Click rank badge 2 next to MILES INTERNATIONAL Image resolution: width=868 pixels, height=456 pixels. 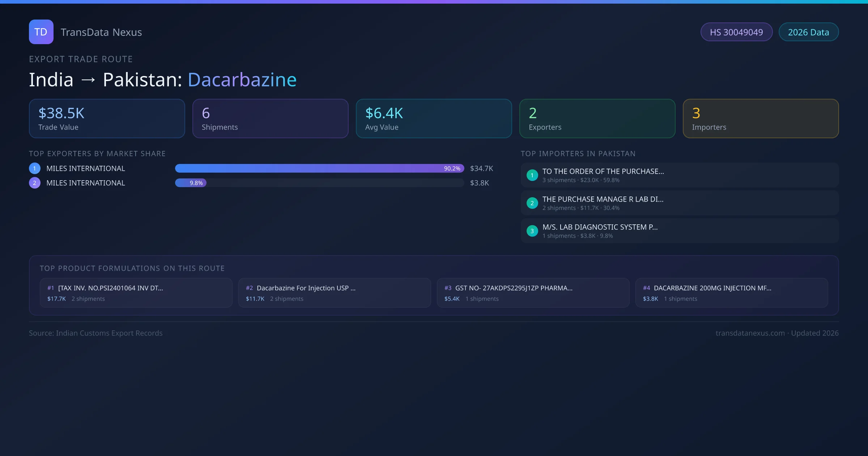(35, 183)
